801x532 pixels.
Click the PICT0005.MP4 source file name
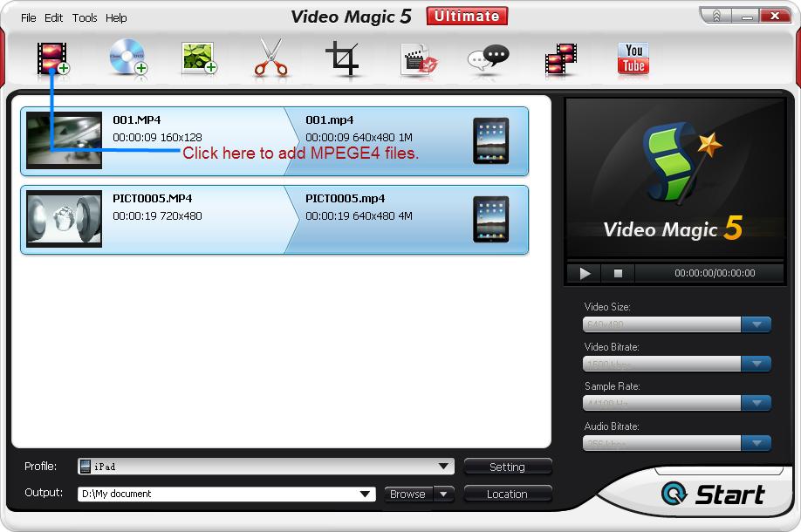click(152, 199)
